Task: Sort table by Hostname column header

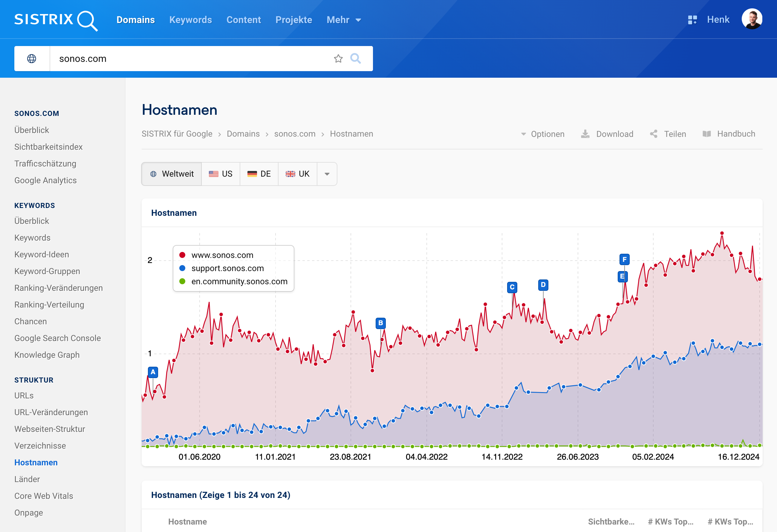Action: point(187,522)
